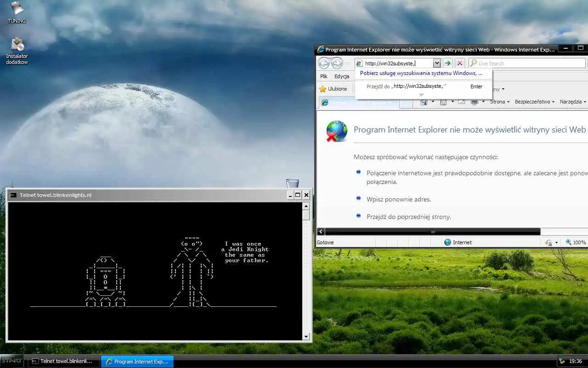Open the protected mode dropdown in status bar
This screenshot has height=368, width=588.
556,242
